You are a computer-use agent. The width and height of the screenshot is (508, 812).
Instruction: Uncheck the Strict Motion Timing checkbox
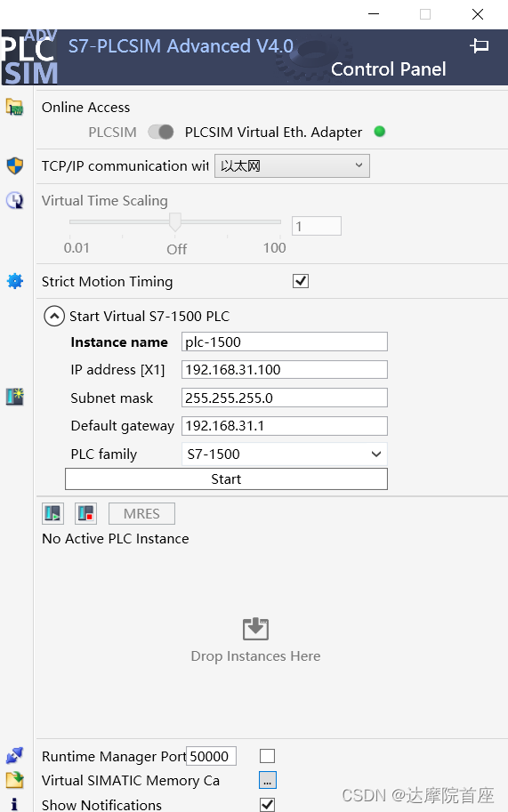click(x=301, y=281)
